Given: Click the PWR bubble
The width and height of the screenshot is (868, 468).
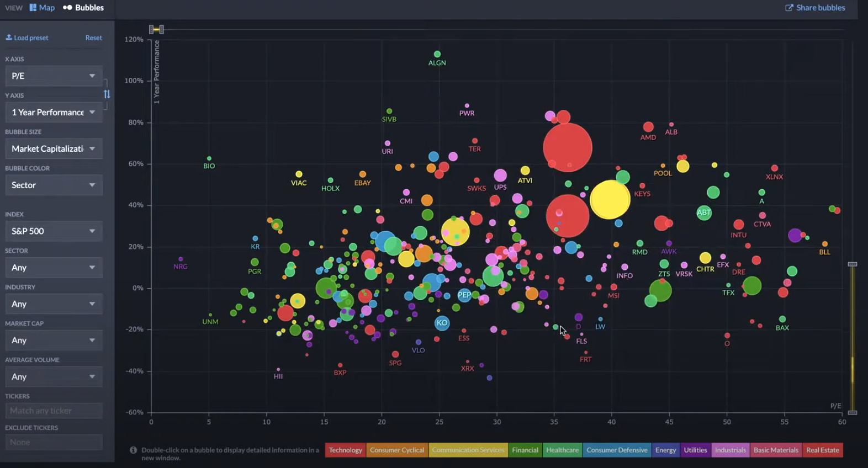Looking at the screenshot, I should pos(467,105).
